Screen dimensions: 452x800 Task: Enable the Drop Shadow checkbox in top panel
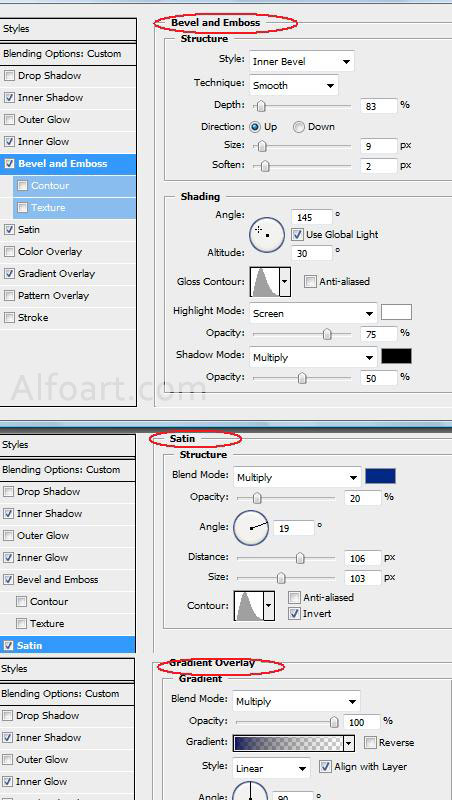pyautogui.click(x=9, y=76)
